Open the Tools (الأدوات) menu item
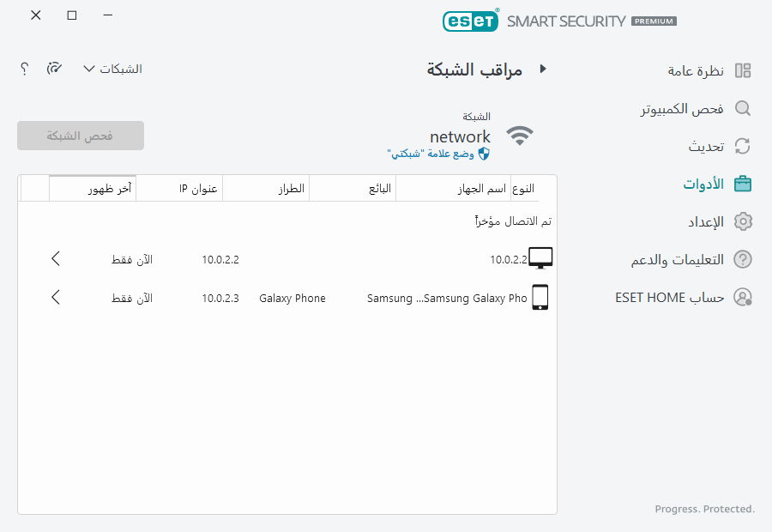This screenshot has width=772, height=532. tap(703, 184)
